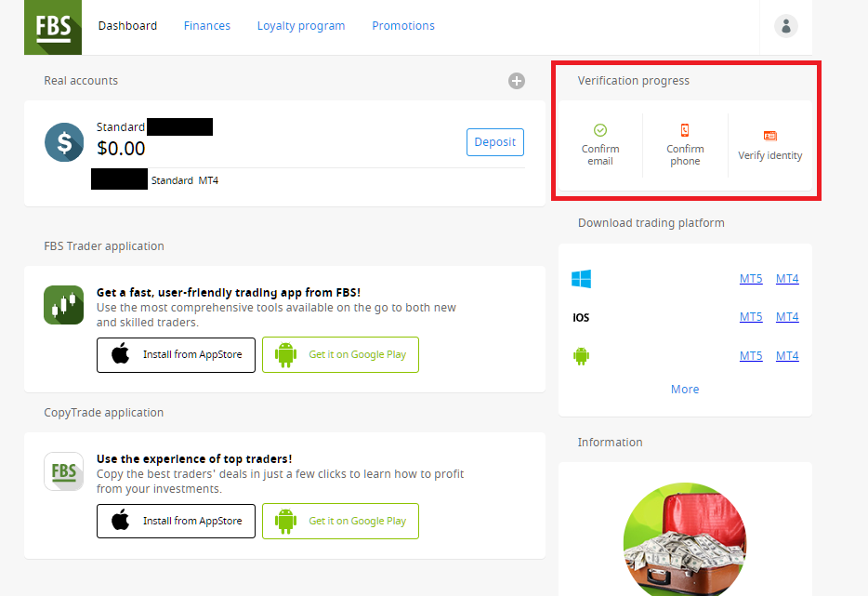The width and height of the screenshot is (868, 596).
Task: Click the Verification progress heading
Action: tap(634, 81)
